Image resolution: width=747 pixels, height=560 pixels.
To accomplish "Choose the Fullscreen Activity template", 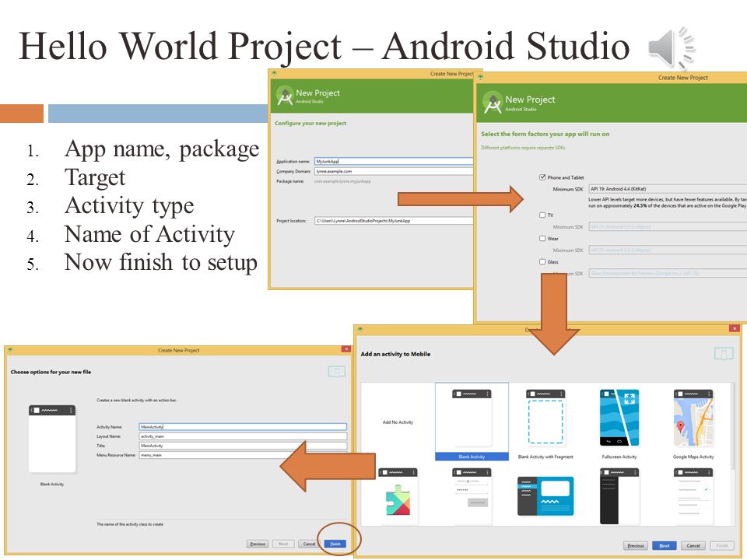I will click(619, 422).
